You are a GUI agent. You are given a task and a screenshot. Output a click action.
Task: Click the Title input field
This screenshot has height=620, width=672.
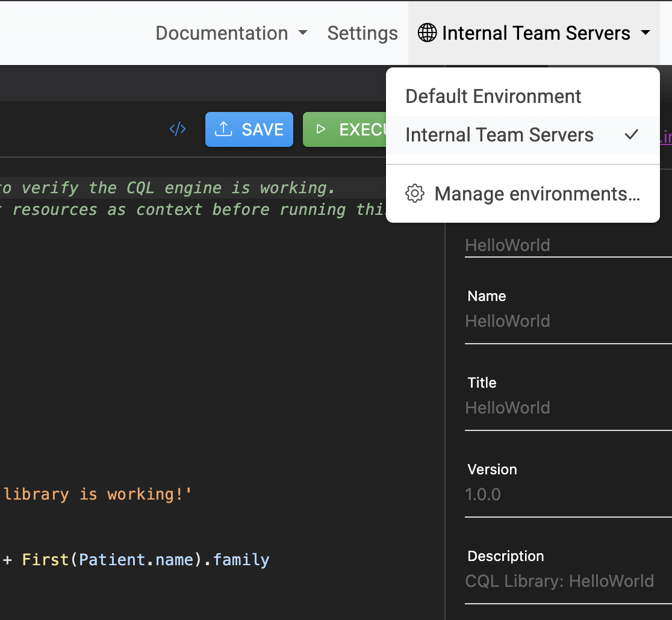568,408
